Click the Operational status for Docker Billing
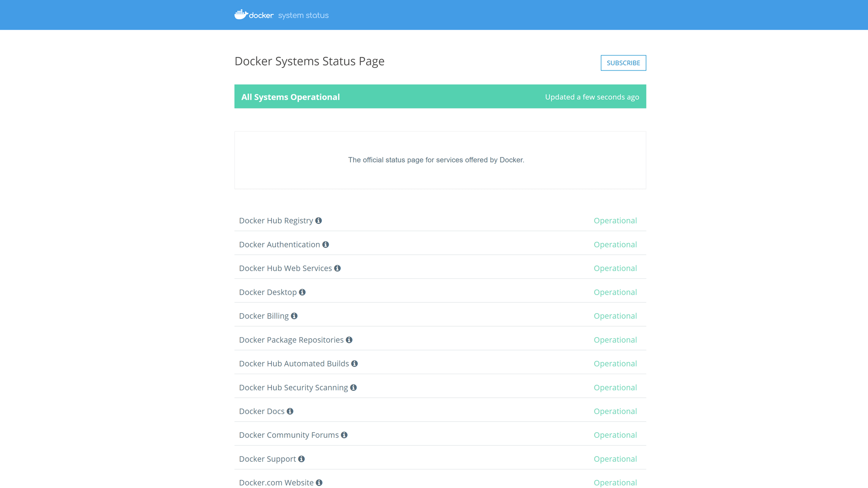 click(x=615, y=315)
